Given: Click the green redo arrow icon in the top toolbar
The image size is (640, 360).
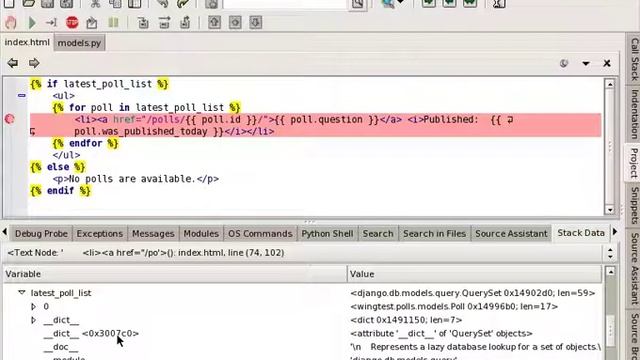Looking at the screenshot, I should [x=183, y=4].
